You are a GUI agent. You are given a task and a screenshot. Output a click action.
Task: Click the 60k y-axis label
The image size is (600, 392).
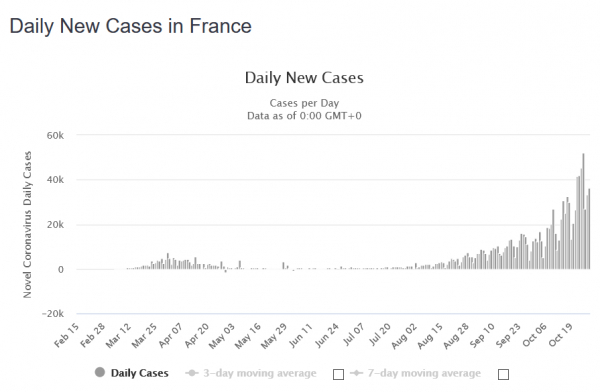point(55,136)
